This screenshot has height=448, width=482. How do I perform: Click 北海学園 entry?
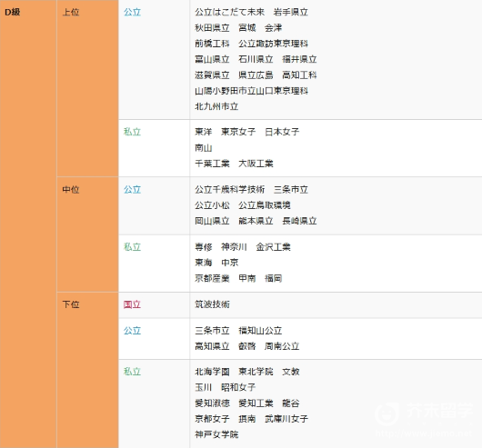(212, 372)
